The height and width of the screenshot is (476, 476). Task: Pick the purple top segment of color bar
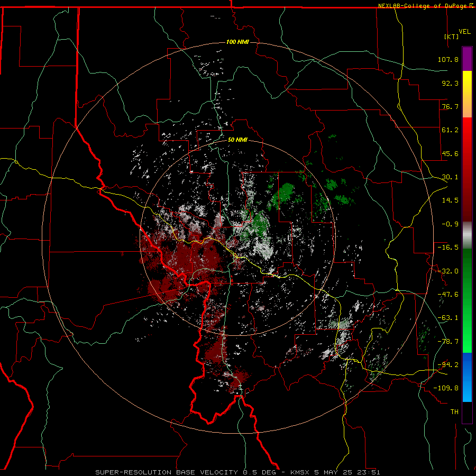tap(467, 59)
